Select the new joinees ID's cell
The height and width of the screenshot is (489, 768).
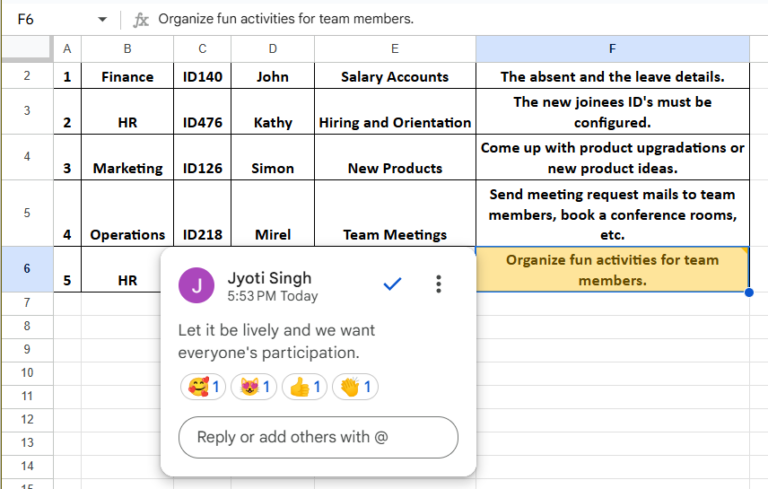612,112
